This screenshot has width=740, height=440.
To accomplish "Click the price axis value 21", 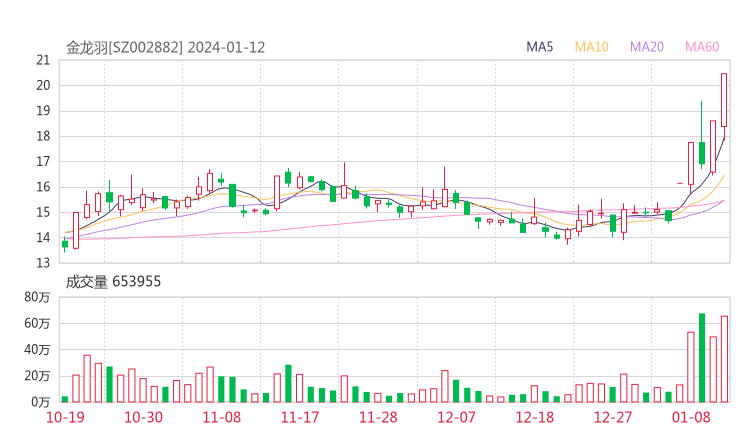I will [x=43, y=60].
